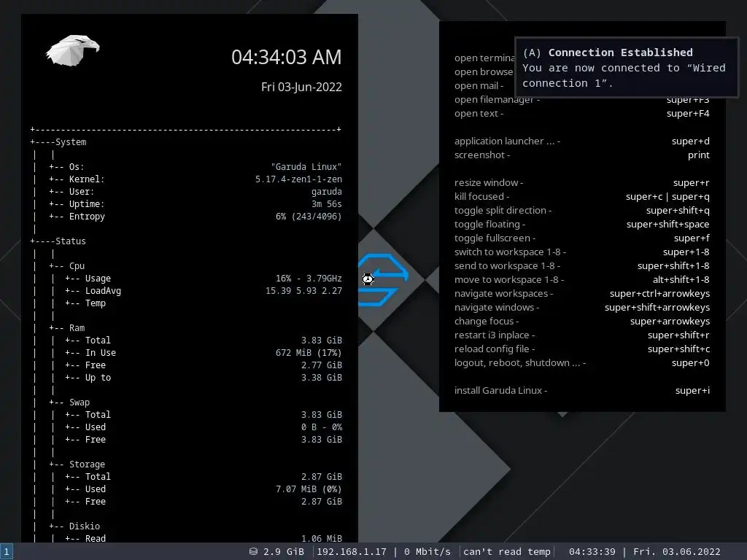
Task: Click the "toggle floating" shortcut line
Action: (x=489, y=224)
